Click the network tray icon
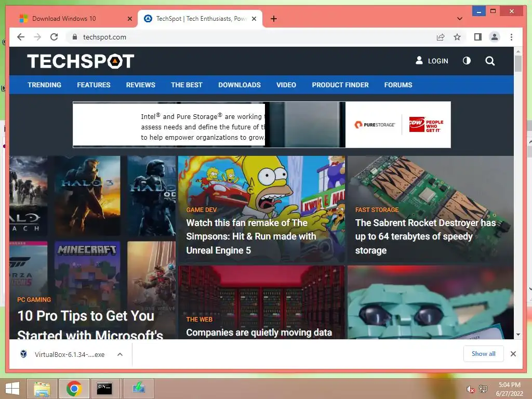This screenshot has width=532, height=399. pos(483,389)
